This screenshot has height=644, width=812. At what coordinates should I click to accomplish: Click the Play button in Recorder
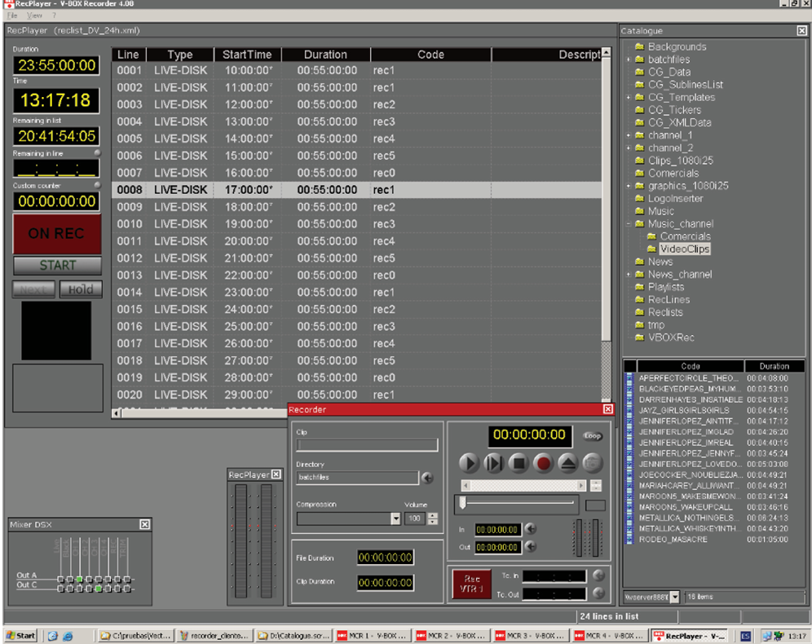point(469,463)
